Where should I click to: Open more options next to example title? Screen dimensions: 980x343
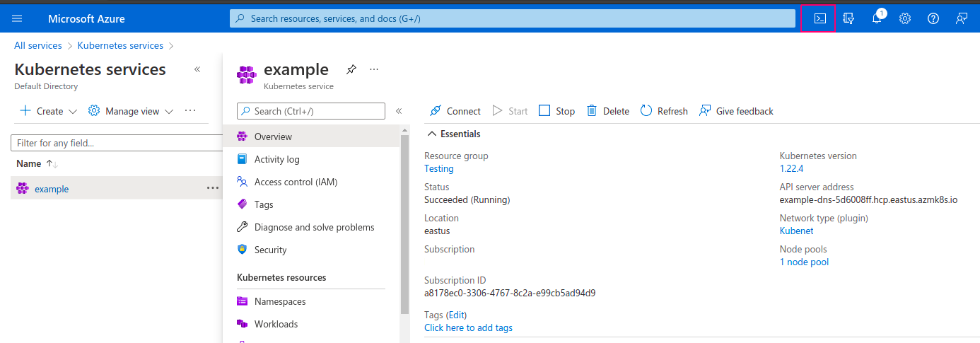374,69
